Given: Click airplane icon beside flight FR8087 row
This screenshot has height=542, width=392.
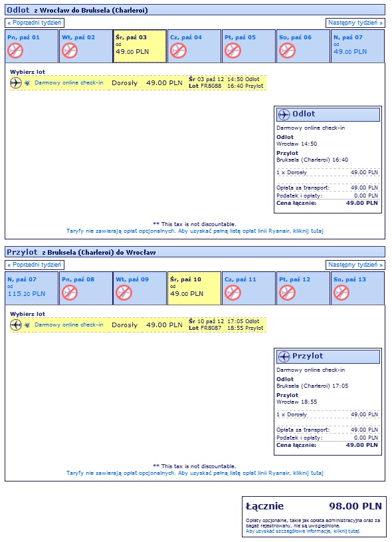Looking at the screenshot, I should [x=15, y=325].
